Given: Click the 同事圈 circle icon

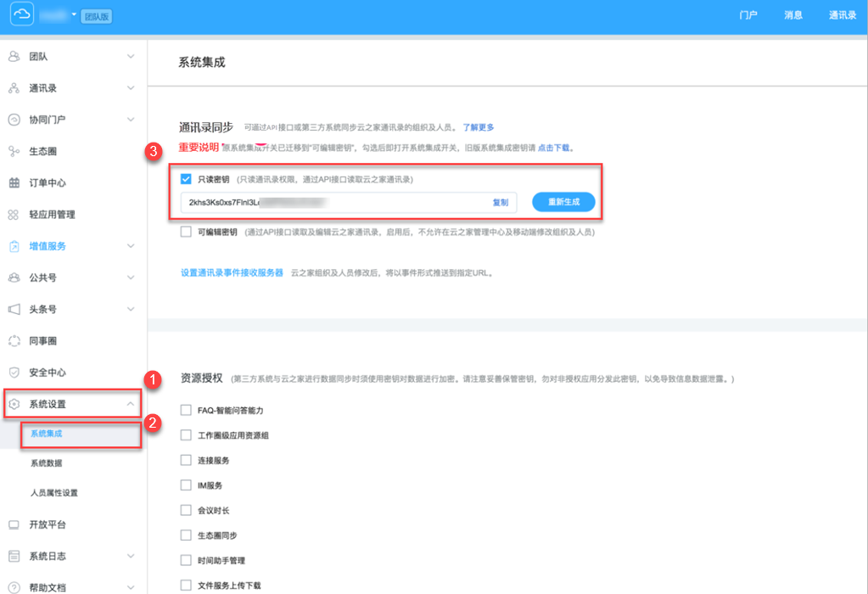Looking at the screenshot, I should pyautogui.click(x=14, y=341).
